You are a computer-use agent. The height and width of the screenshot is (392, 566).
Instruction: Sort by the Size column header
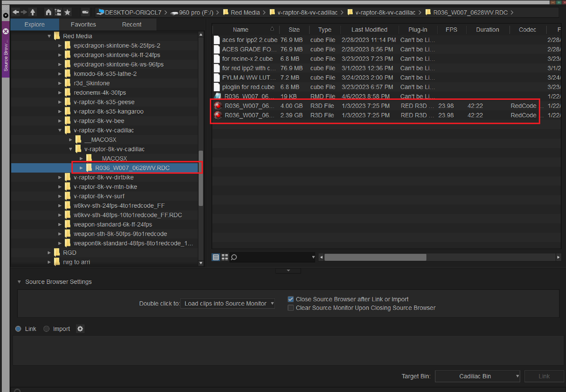click(x=294, y=29)
